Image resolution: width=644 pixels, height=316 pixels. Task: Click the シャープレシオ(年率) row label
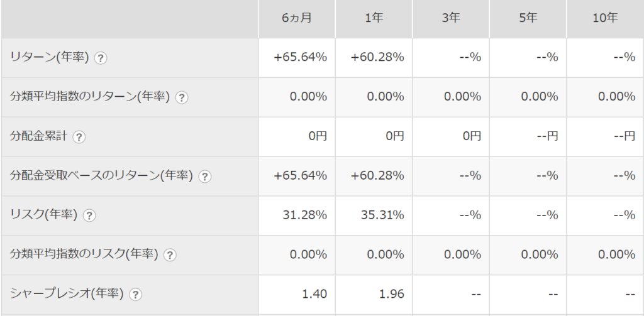click(67, 293)
